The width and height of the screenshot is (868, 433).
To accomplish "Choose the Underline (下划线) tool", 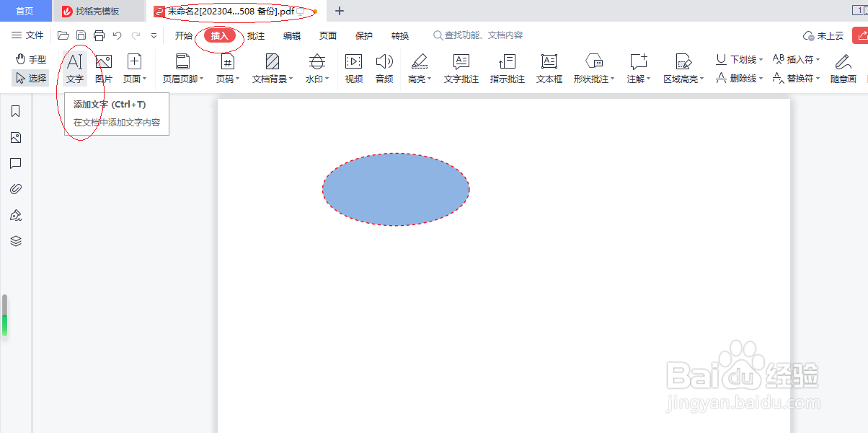I will click(x=739, y=60).
